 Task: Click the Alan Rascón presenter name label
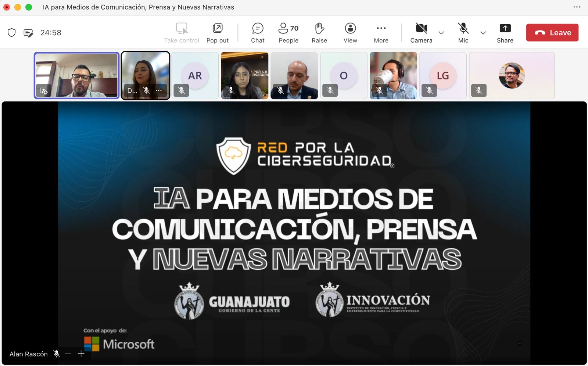29,354
